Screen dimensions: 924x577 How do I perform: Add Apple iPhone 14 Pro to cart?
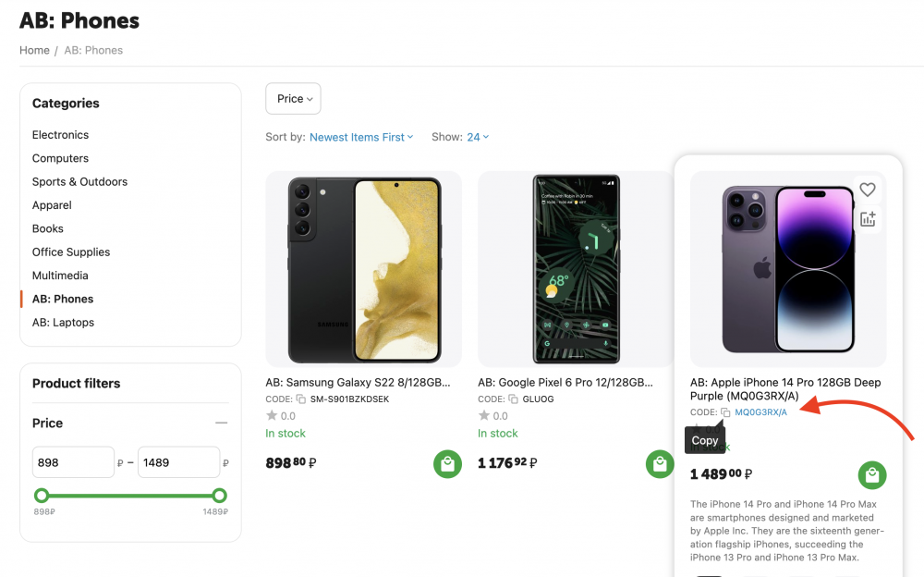click(871, 475)
